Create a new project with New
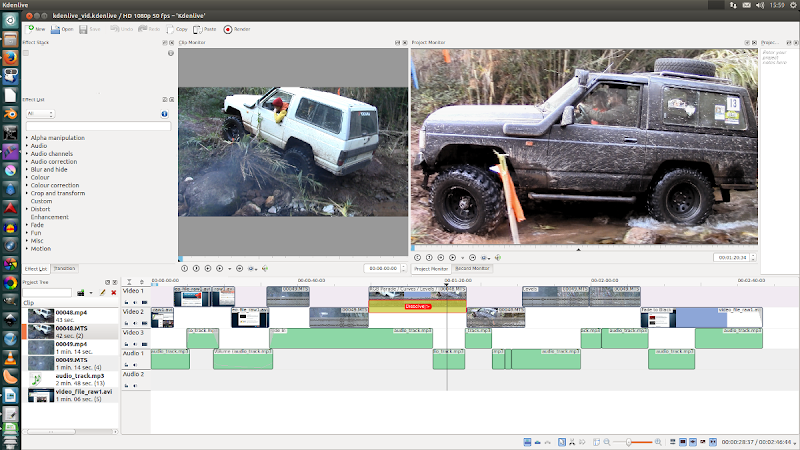The image size is (800, 450). [34, 30]
